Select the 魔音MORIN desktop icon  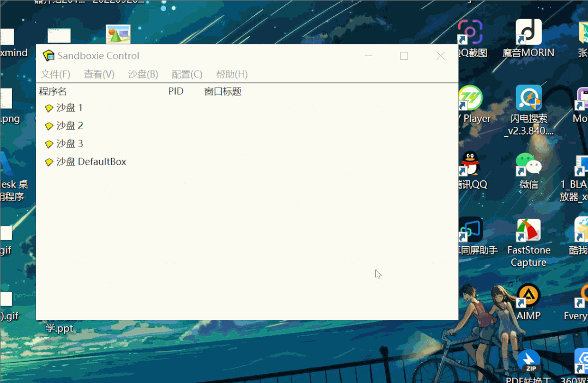(528, 39)
